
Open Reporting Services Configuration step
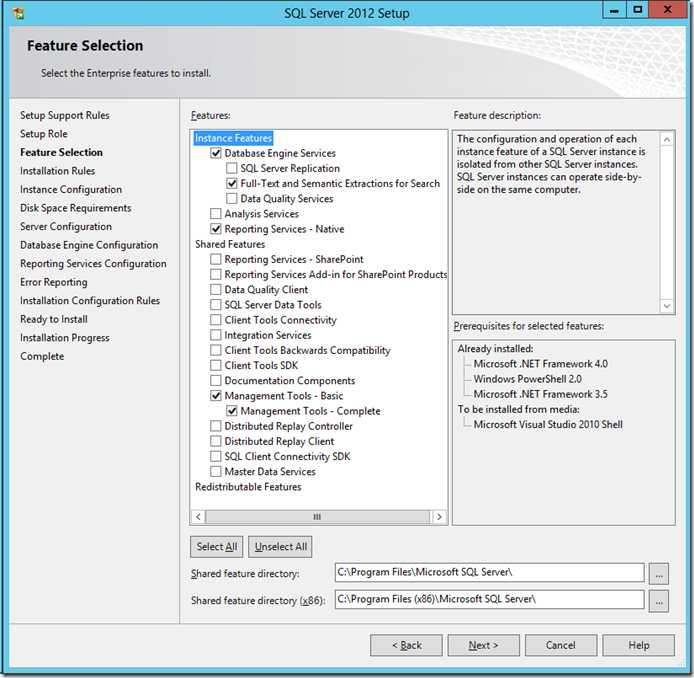point(93,264)
